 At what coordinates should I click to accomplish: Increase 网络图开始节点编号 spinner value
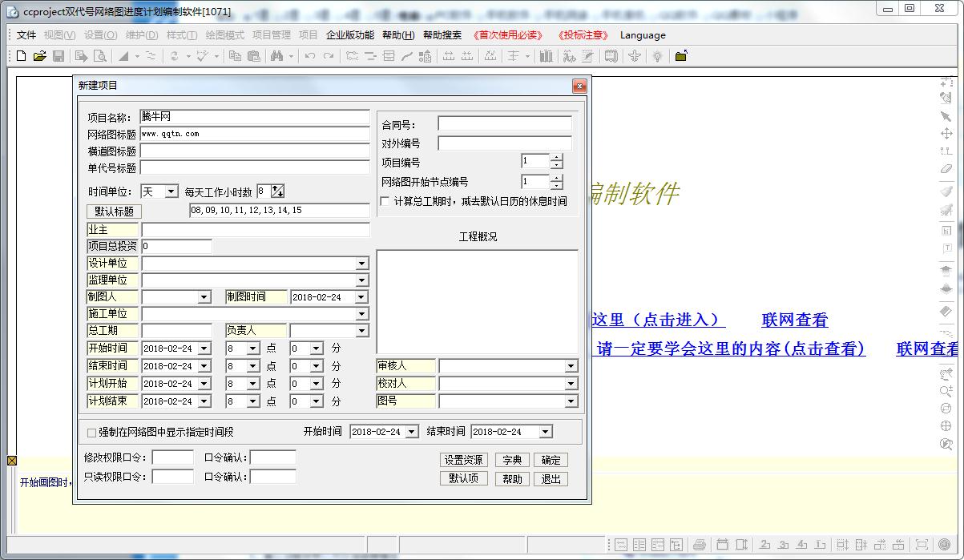[557, 178]
